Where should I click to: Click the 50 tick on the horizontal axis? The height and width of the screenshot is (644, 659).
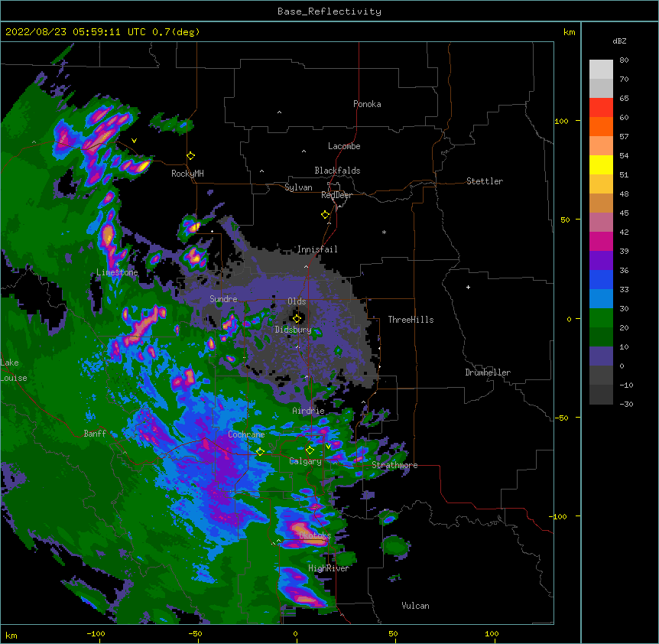(x=393, y=633)
